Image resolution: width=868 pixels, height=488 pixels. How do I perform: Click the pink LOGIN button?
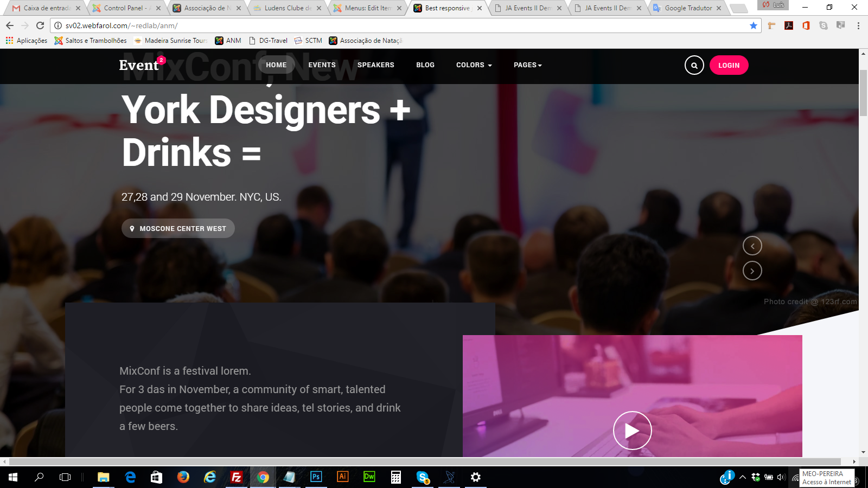pyautogui.click(x=729, y=65)
